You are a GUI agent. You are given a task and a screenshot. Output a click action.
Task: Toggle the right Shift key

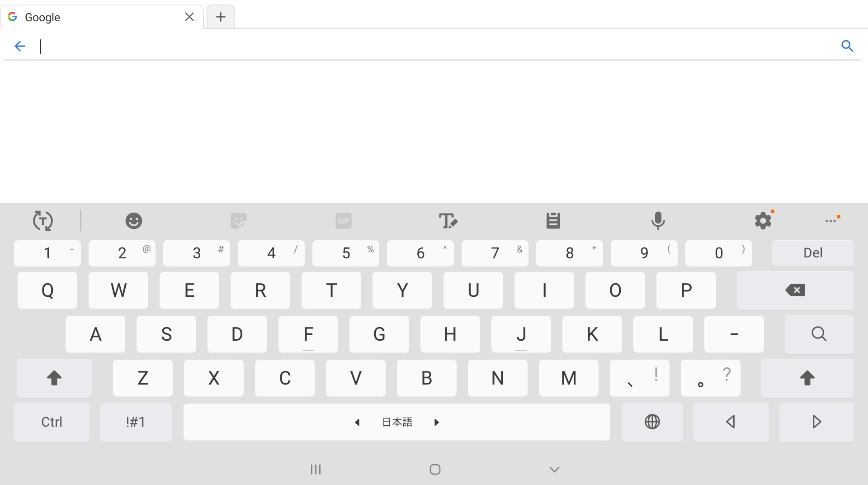pos(807,378)
